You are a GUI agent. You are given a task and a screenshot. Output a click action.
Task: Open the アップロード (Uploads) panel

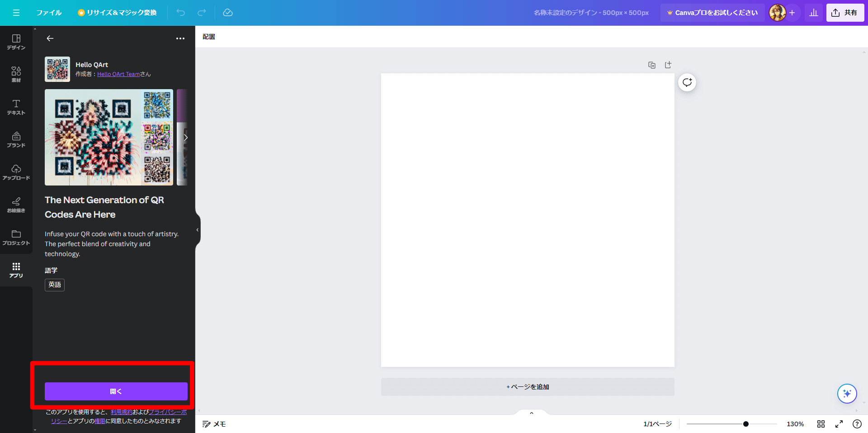pyautogui.click(x=16, y=172)
